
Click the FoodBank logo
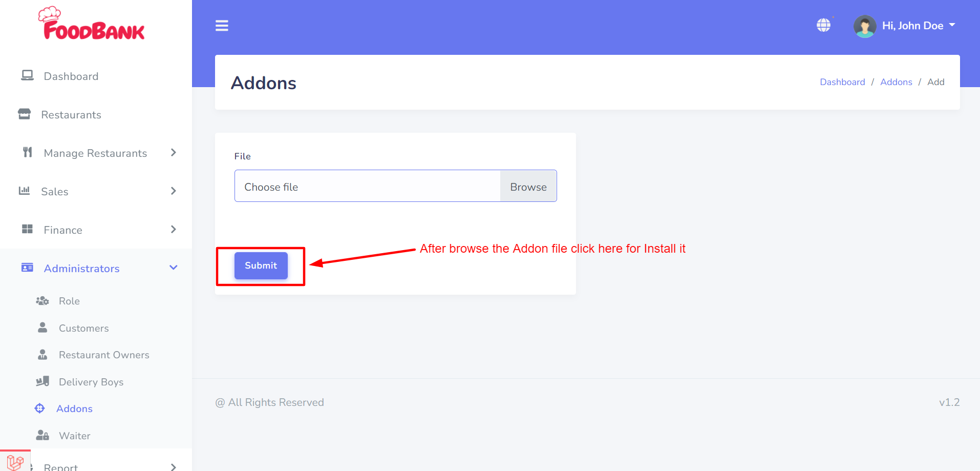tap(92, 24)
